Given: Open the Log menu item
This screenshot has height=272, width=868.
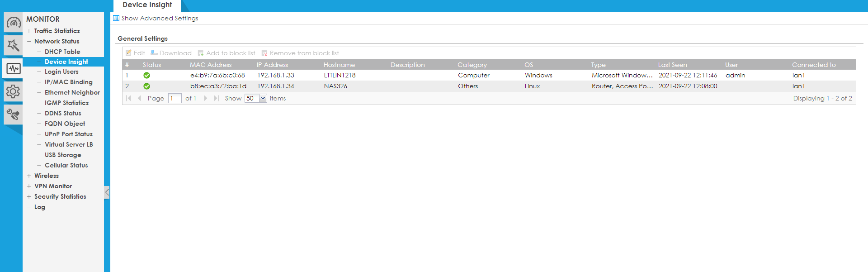Looking at the screenshot, I should [40, 207].
